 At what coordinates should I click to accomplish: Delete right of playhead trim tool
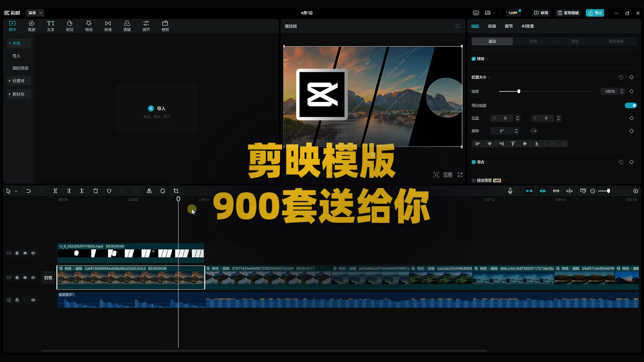pyautogui.click(x=82, y=191)
